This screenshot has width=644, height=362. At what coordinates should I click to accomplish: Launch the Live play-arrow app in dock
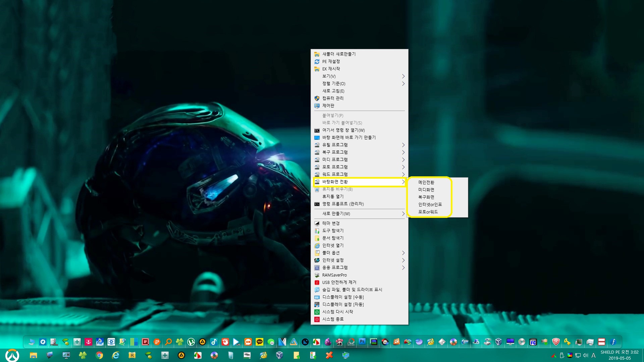236,342
